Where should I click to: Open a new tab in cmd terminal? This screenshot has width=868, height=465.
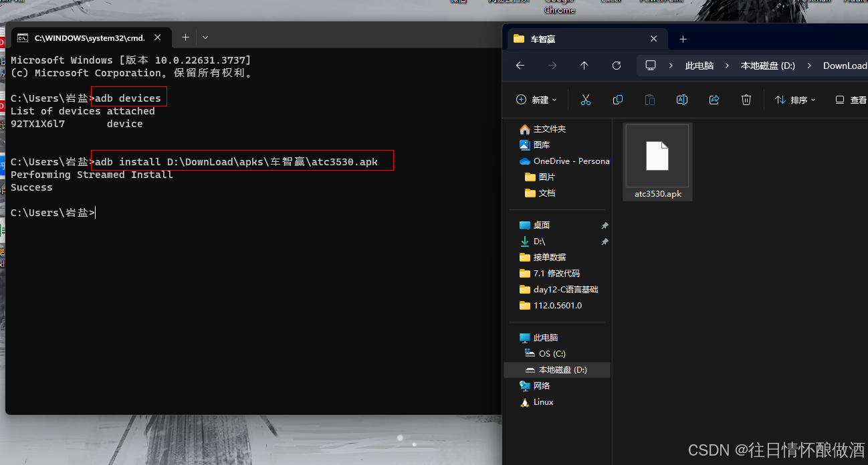185,37
